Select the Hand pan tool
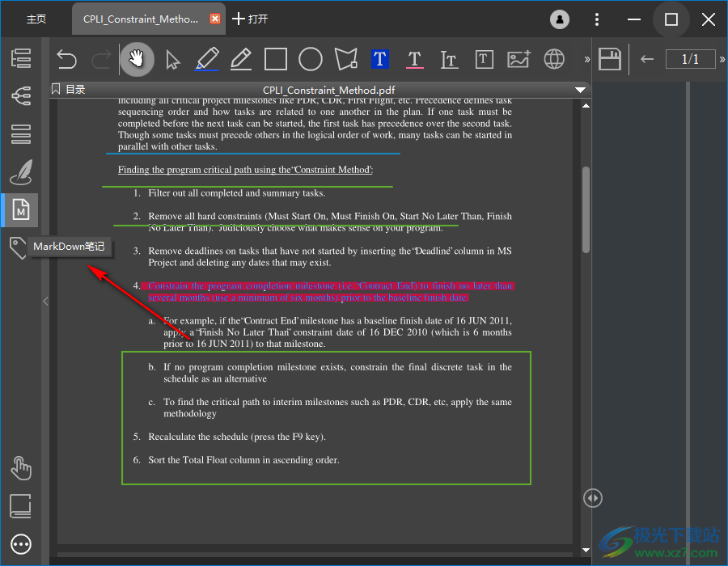 pyautogui.click(x=137, y=59)
